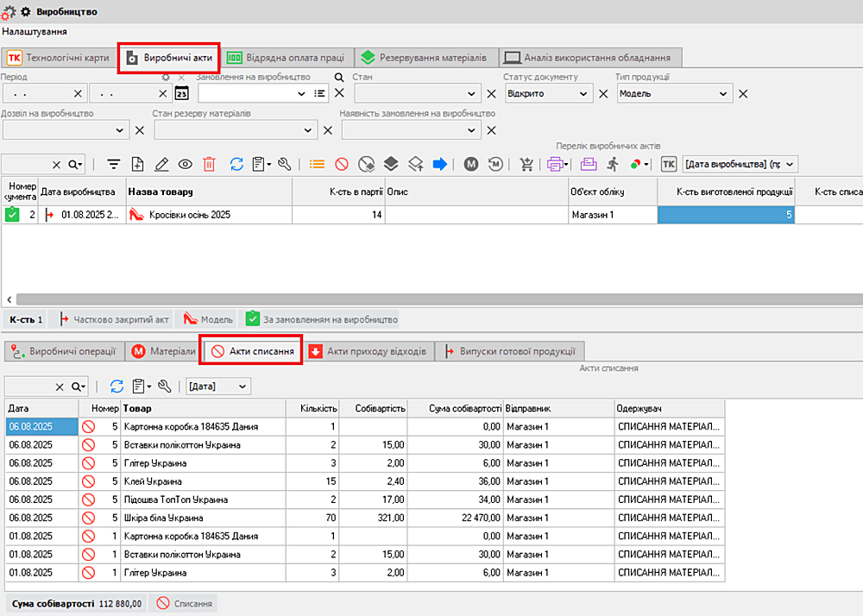Click the blue right arrow icon in toolbar

(441, 164)
